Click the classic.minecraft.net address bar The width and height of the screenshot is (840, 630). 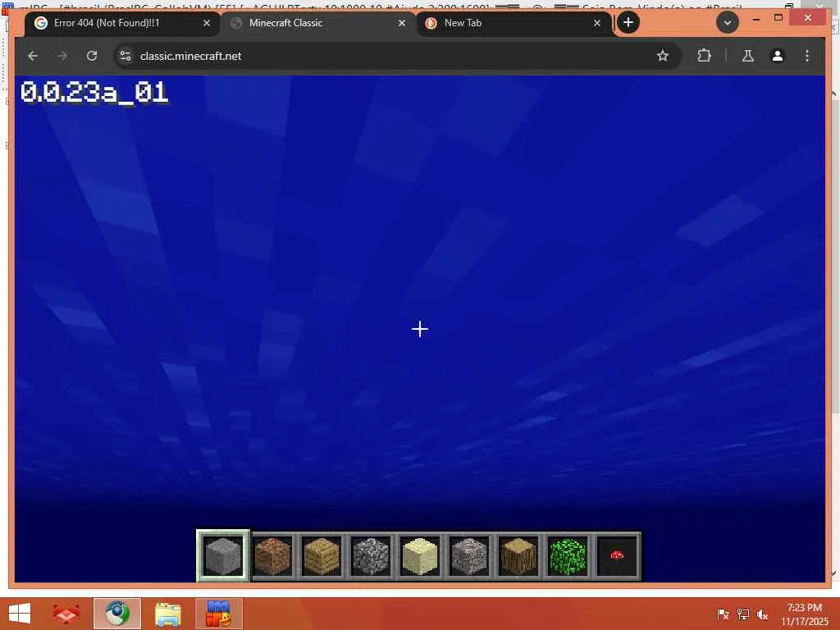[x=396, y=56]
